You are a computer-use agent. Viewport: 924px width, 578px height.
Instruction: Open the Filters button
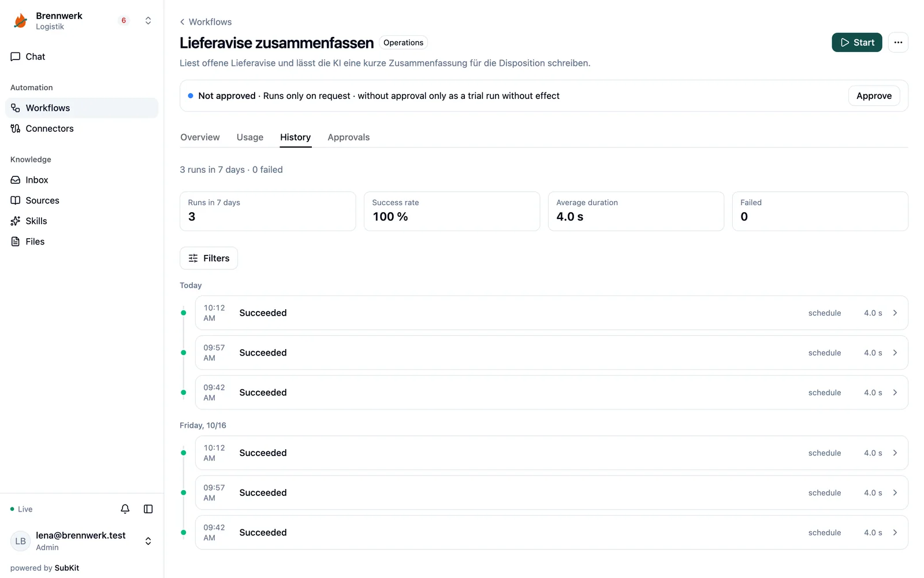point(208,258)
